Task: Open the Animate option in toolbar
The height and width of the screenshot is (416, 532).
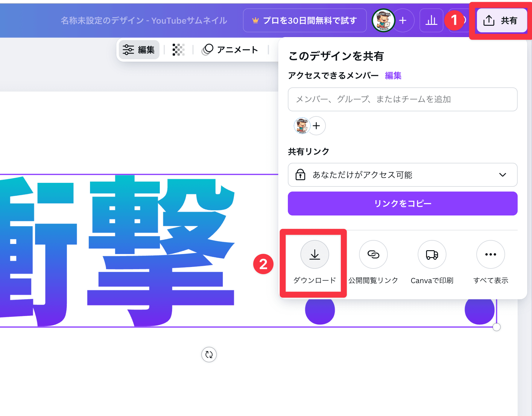Action: pos(230,50)
